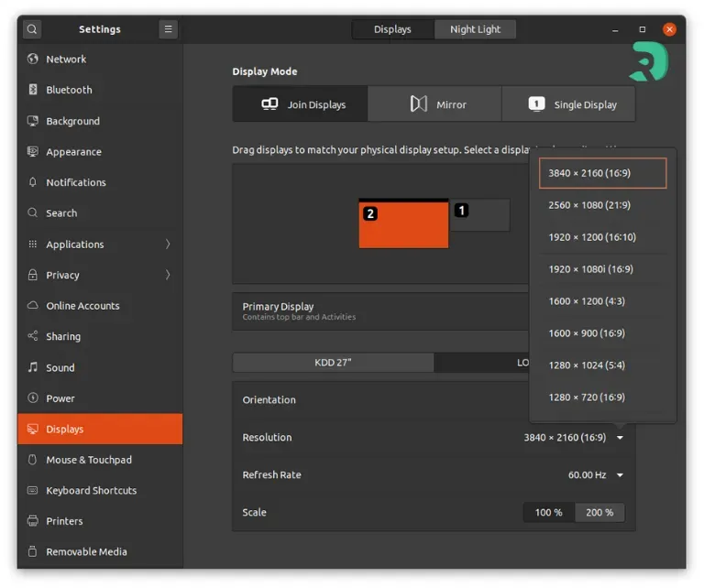Select the KDD 27" display button
The image size is (704, 588).
333,363
